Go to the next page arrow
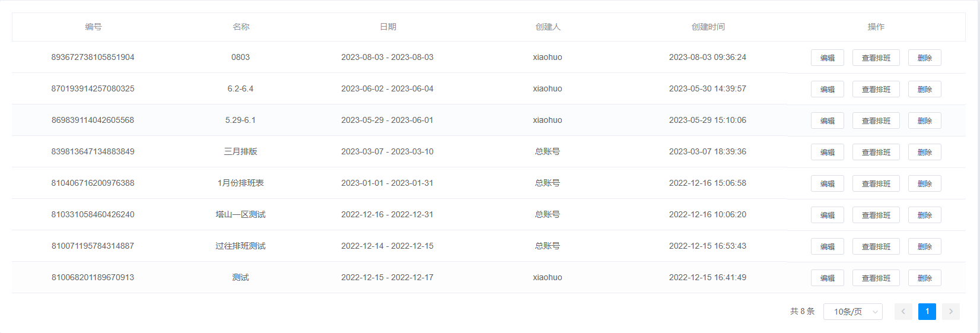The image size is (980, 333). point(950,312)
